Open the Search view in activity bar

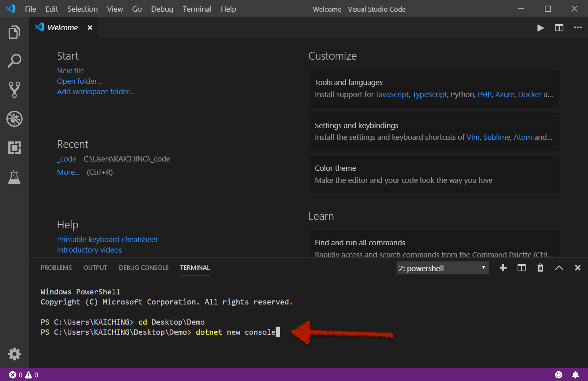15,61
